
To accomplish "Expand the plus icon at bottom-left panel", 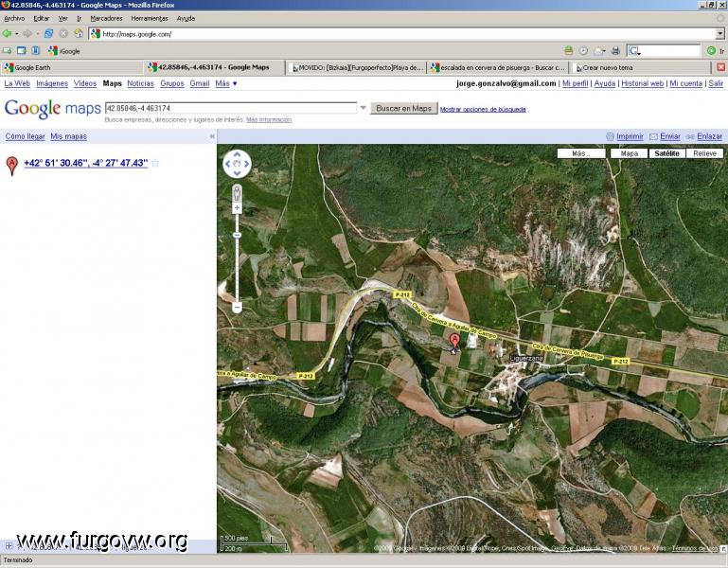I will pyautogui.click(x=9, y=545).
